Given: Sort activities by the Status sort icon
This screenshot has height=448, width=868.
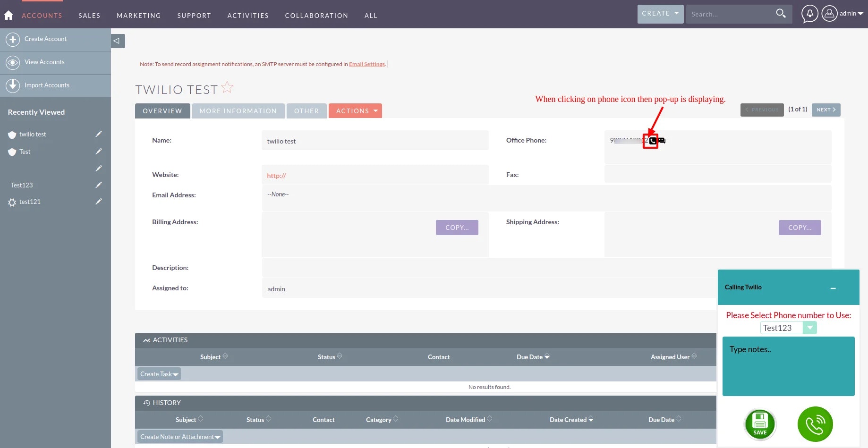Looking at the screenshot, I should (x=340, y=356).
